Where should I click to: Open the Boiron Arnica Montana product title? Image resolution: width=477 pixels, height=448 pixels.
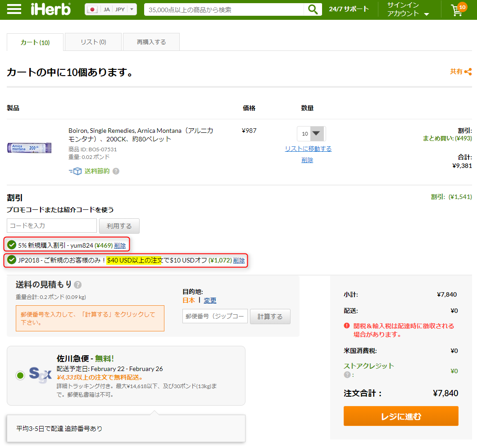(x=141, y=135)
